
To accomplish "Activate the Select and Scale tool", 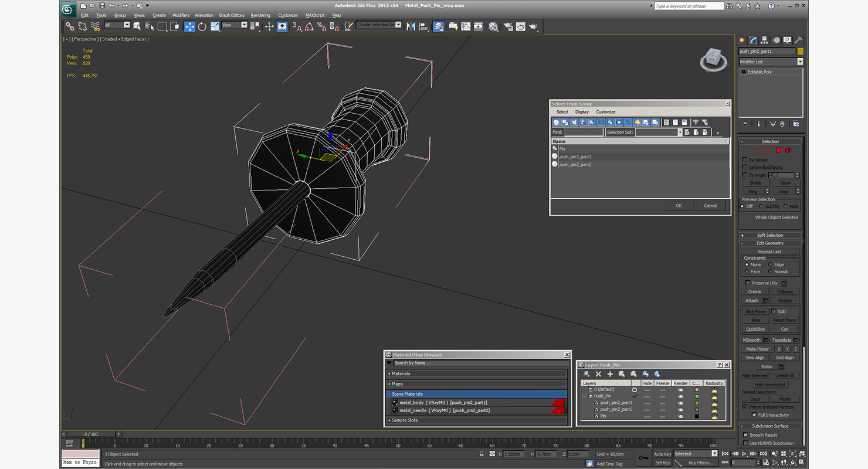I will (215, 26).
